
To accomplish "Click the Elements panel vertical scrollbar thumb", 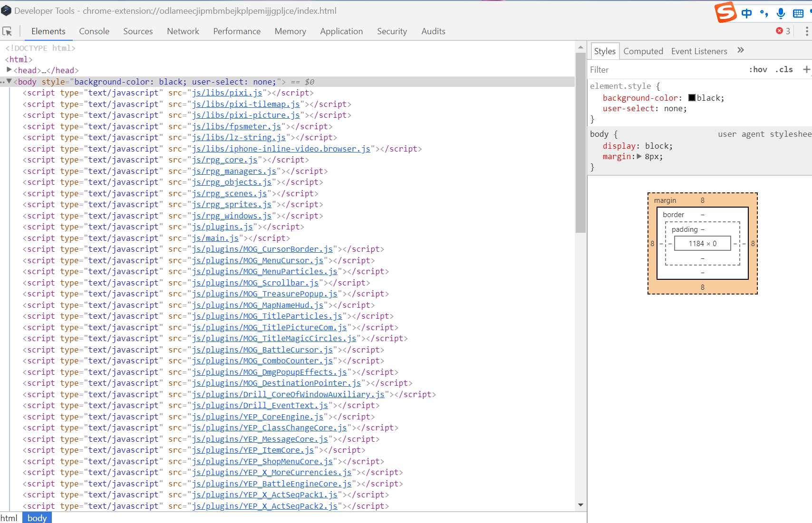I will [x=580, y=143].
